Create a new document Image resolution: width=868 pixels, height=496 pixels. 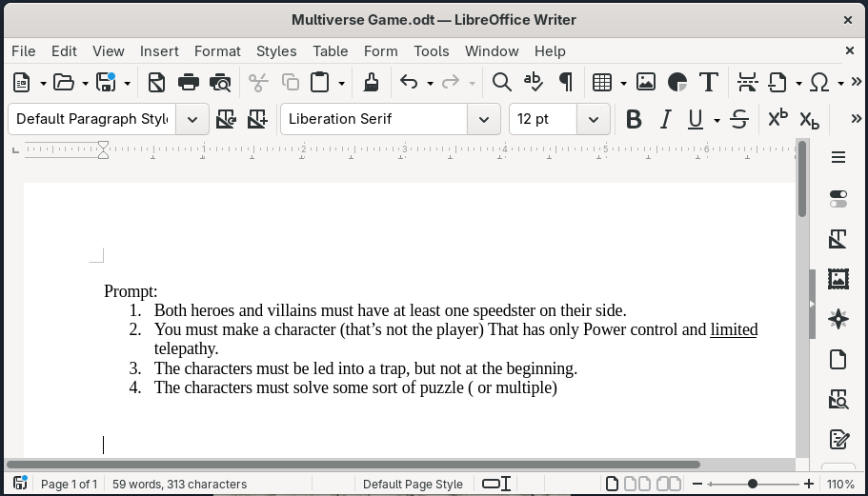(x=22, y=83)
